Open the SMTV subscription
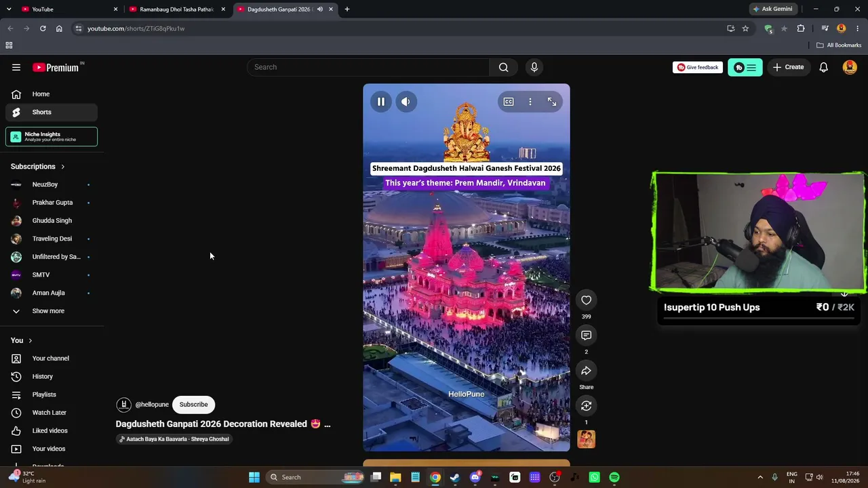This screenshot has width=868, height=488. 52,274
